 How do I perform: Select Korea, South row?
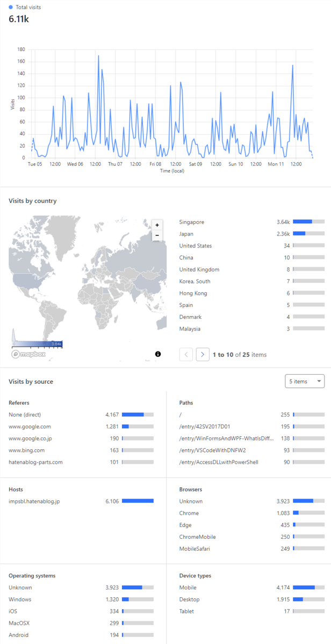(x=251, y=281)
